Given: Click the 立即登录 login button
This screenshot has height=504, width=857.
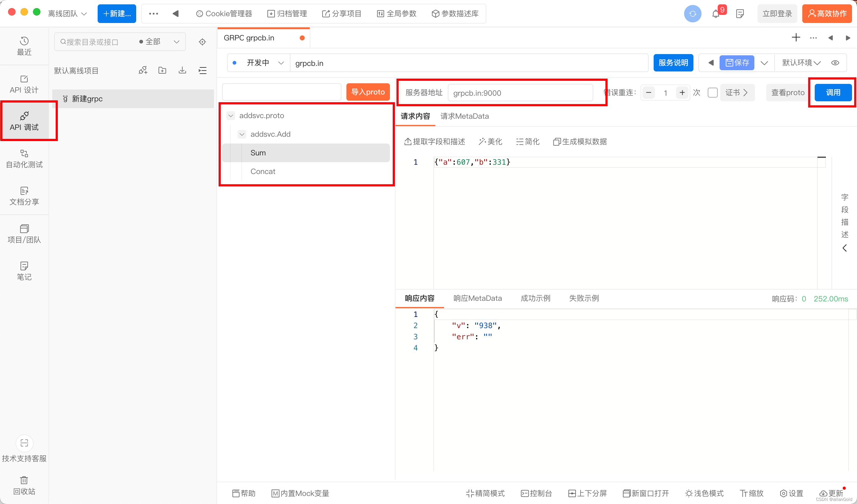Looking at the screenshot, I should (777, 14).
